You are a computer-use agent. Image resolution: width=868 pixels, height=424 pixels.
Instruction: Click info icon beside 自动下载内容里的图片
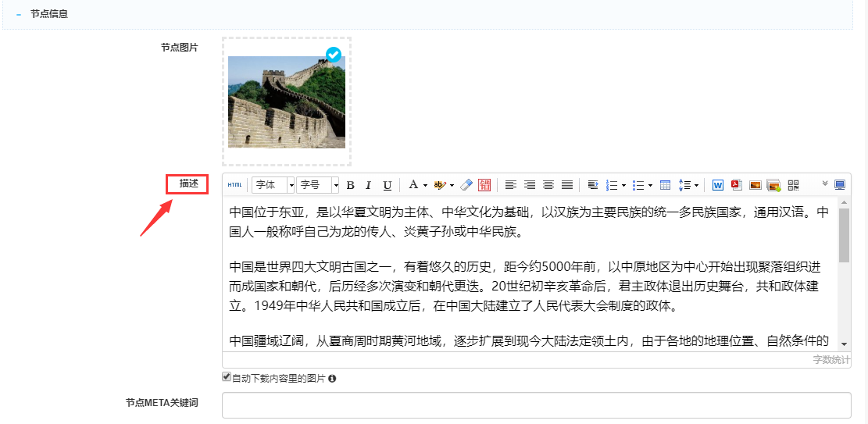click(x=332, y=379)
